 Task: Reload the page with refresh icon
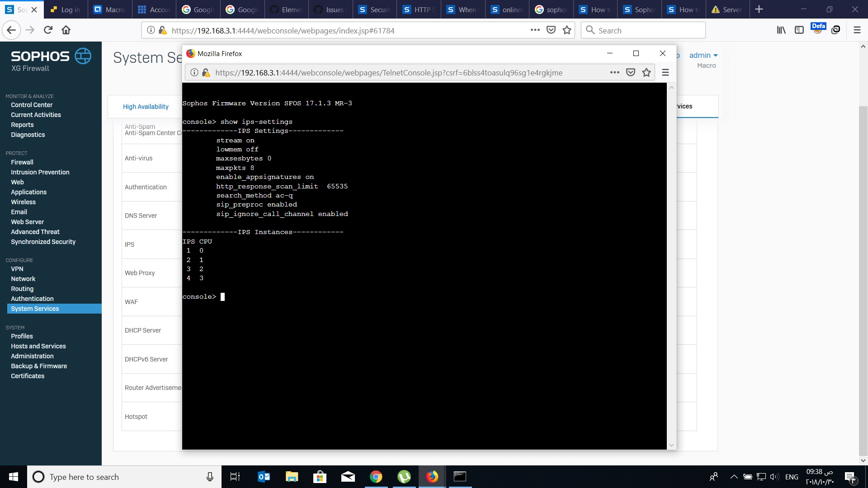48,30
